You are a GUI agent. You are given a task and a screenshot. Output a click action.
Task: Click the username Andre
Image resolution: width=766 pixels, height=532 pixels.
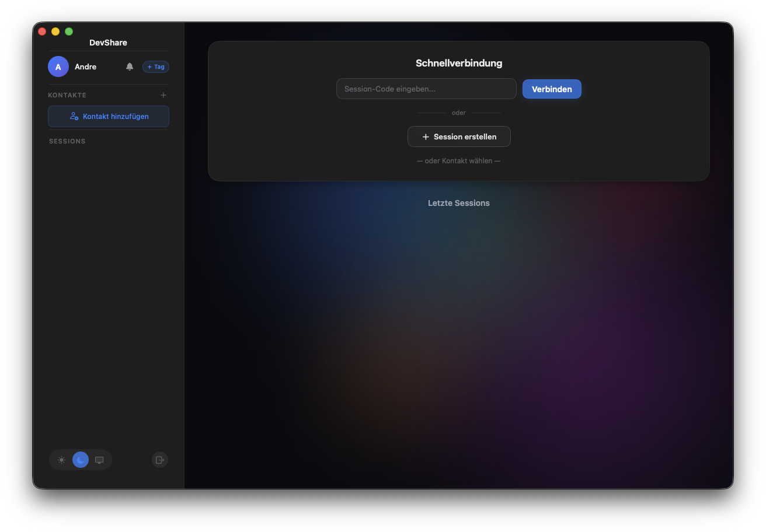pos(85,66)
